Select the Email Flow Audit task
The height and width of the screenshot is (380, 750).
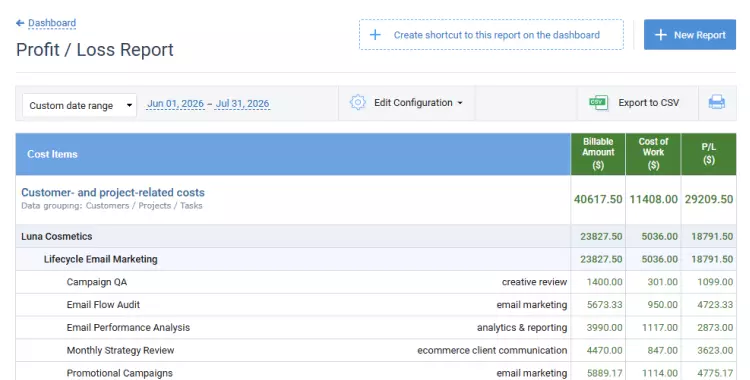[x=103, y=305]
